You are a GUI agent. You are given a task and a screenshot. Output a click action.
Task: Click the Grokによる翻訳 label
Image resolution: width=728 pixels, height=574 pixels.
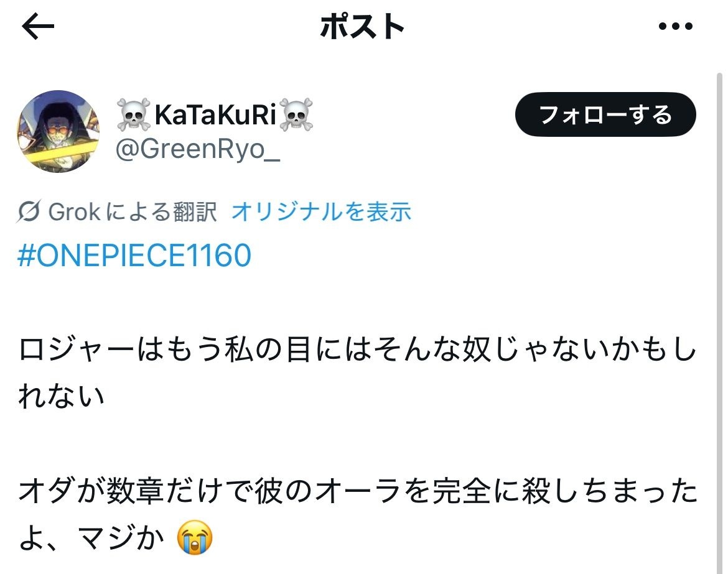point(133,211)
